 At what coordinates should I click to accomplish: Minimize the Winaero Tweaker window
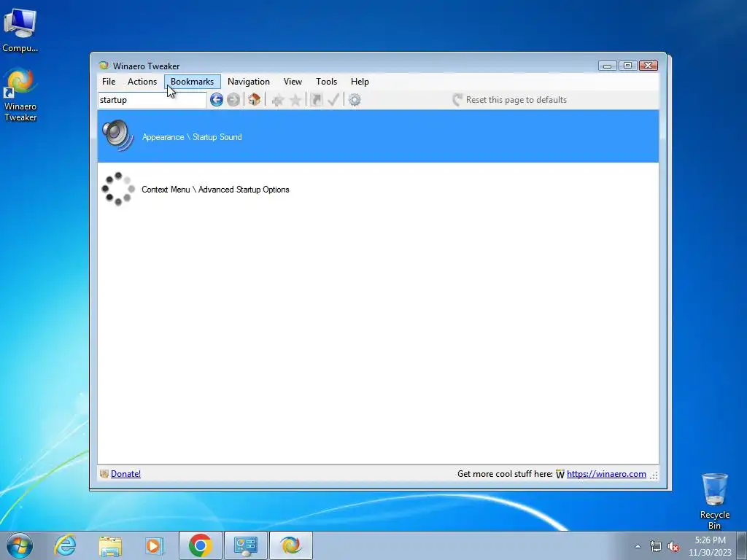tap(608, 66)
